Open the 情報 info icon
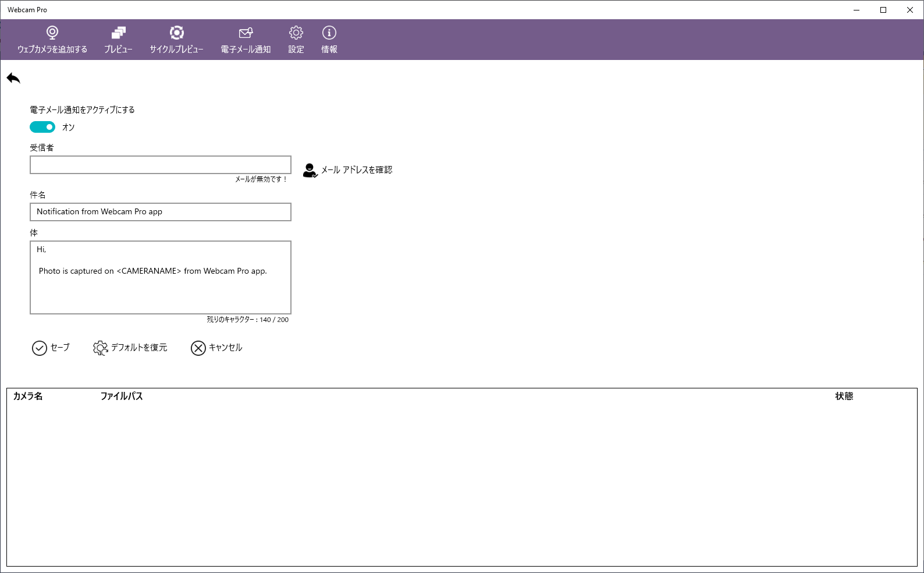924x573 pixels. pos(329,33)
